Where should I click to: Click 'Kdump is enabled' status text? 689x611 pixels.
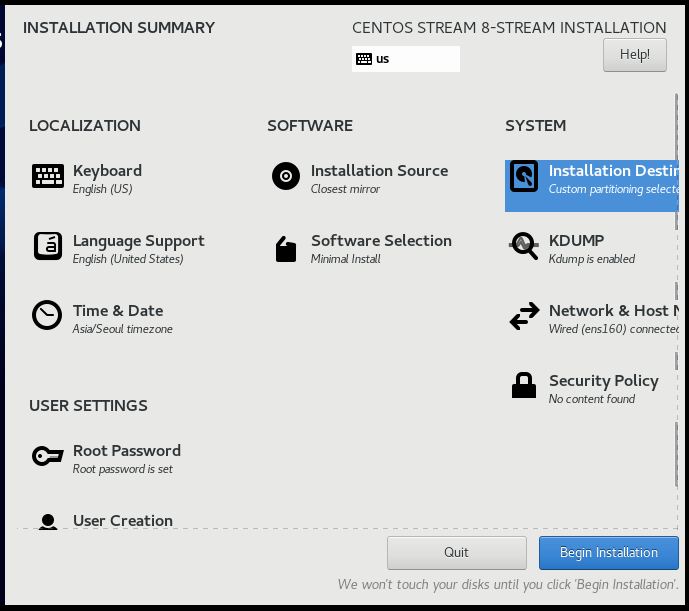click(x=591, y=259)
